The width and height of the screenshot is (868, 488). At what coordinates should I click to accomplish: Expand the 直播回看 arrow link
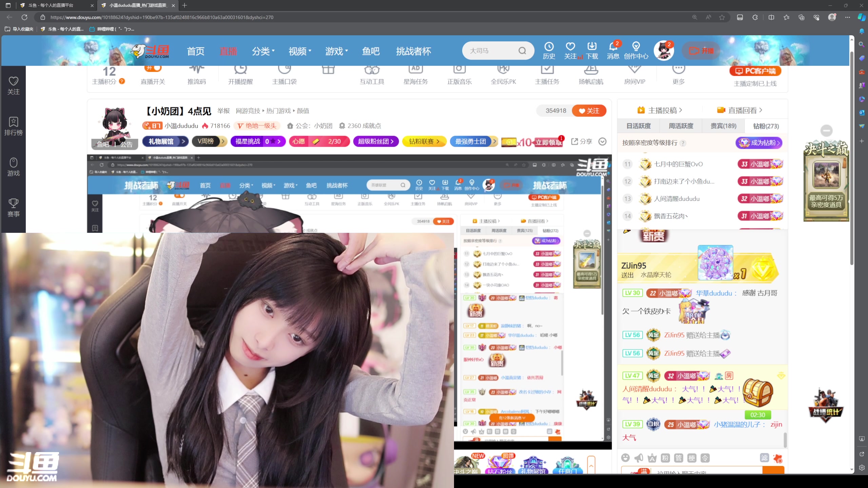point(739,110)
